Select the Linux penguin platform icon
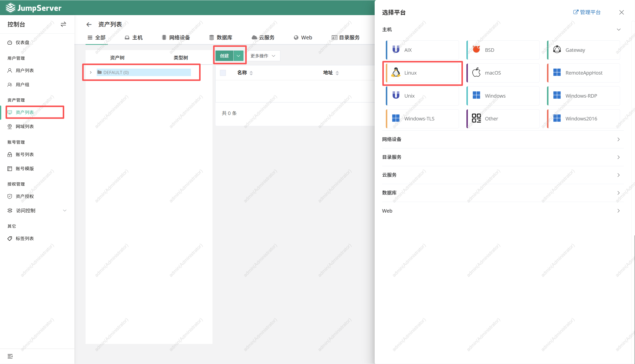The image size is (635, 364). (x=396, y=73)
